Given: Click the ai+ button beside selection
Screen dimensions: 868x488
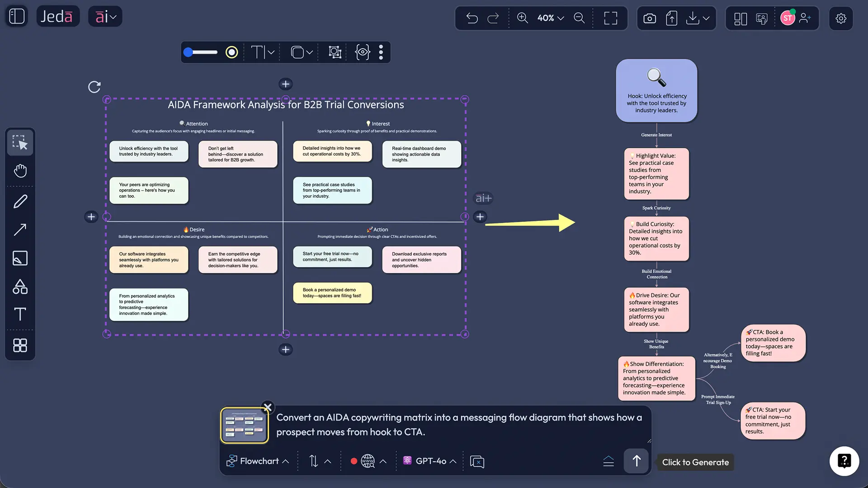Looking at the screenshot, I should [483, 198].
